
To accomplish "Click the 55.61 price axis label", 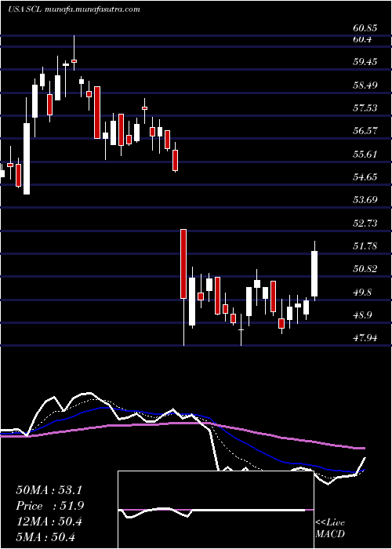I will [365, 154].
